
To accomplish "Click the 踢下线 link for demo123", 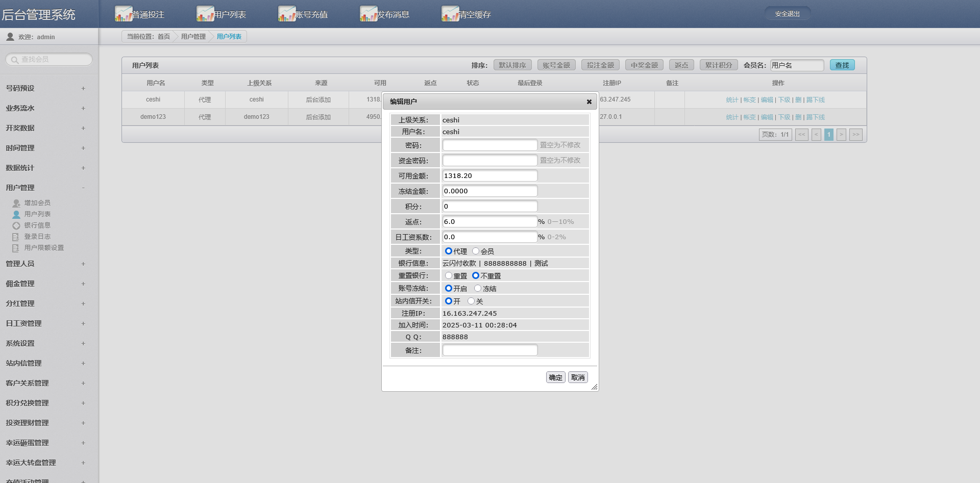I will point(815,117).
